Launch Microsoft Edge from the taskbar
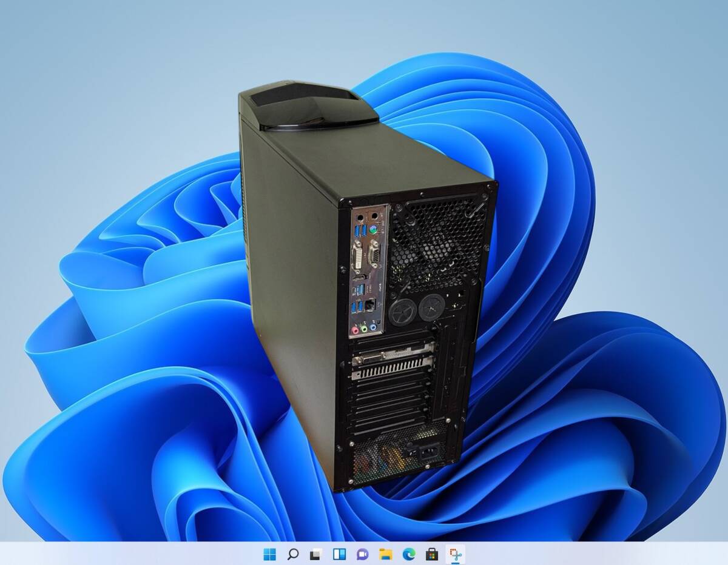The width and height of the screenshot is (728, 565). (x=408, y=554)
